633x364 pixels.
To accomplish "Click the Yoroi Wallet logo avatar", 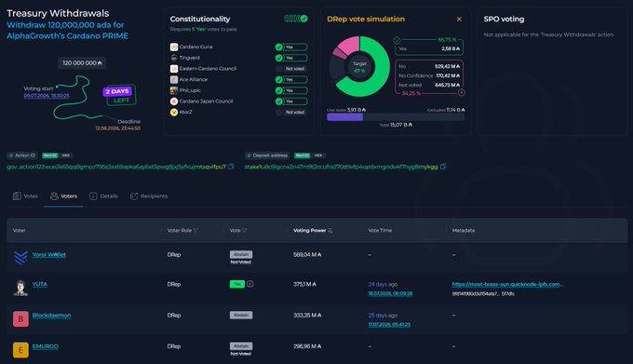I will [x=20, y=258].
